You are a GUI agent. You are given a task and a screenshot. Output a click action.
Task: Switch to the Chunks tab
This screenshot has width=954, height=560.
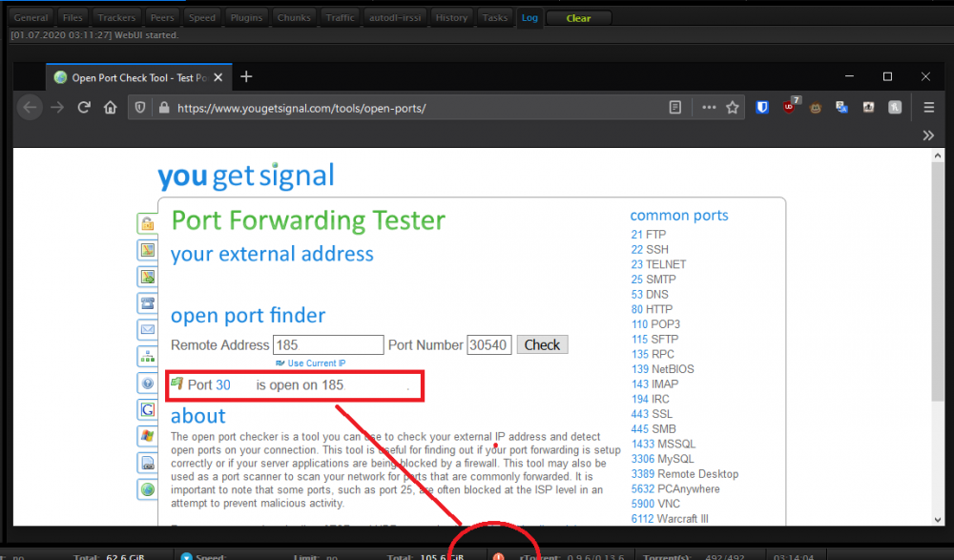(x=294, y=18)
